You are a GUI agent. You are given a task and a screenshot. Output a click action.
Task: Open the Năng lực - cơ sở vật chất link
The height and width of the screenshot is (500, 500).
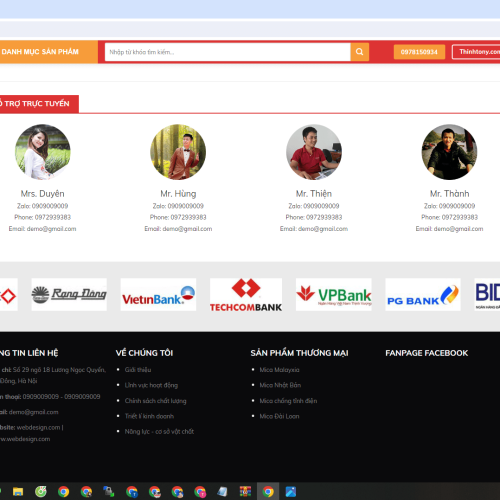[x=159, y=431]
